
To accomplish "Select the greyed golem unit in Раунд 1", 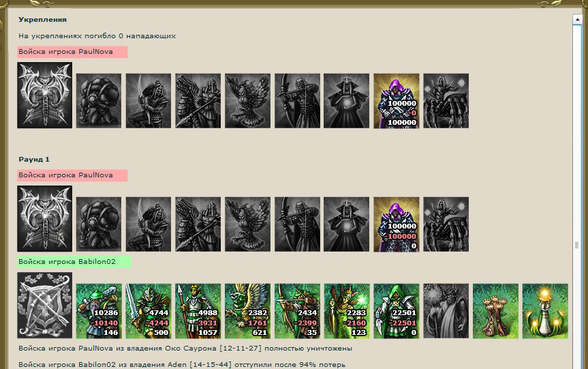I will pos(99,224).
